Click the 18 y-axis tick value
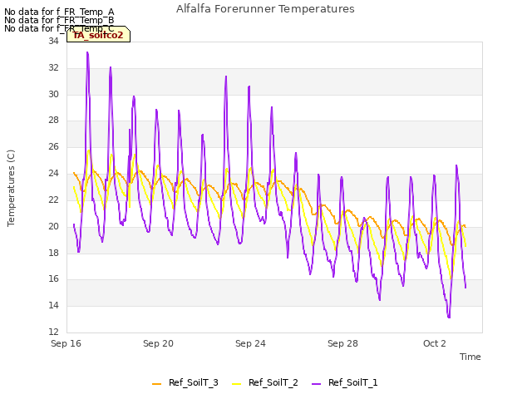Image resolution: width=532 pixels, height=399 pixels. (x=53, y=253)
